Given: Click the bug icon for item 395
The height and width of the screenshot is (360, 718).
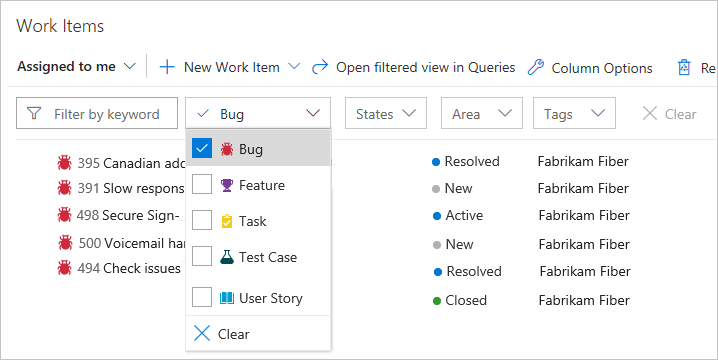Looking at the screenshot, I should click(65, 163).
